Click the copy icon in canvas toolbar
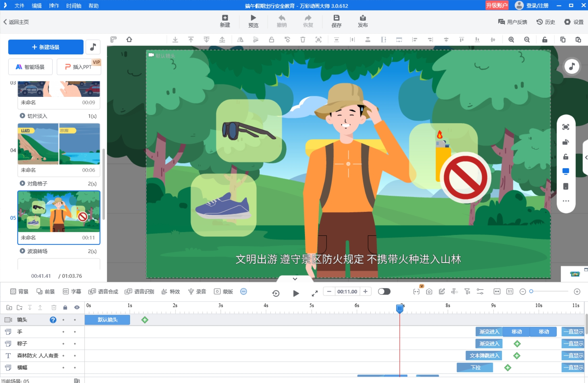Image resolution: width=588 pixels, height=383 pixels. pos(563,40)
